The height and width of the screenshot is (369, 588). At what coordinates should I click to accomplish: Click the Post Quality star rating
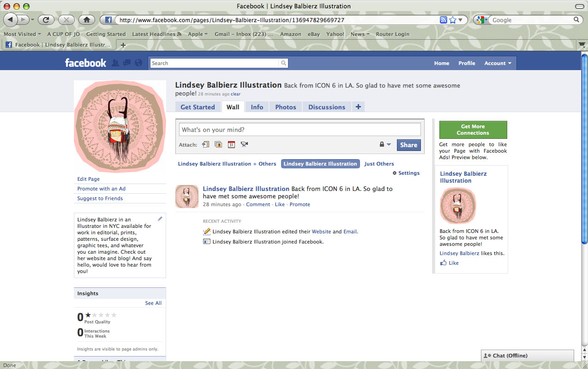click(x=101, y=315)
